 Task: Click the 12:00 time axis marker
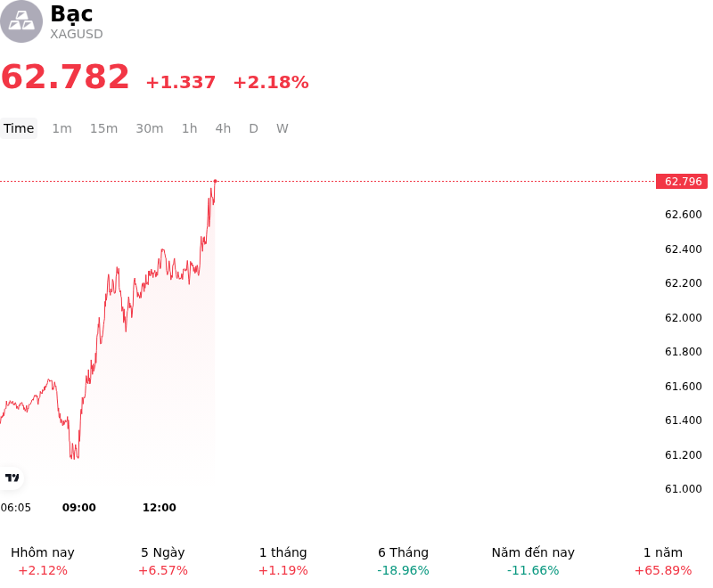(x=160, y=508)
